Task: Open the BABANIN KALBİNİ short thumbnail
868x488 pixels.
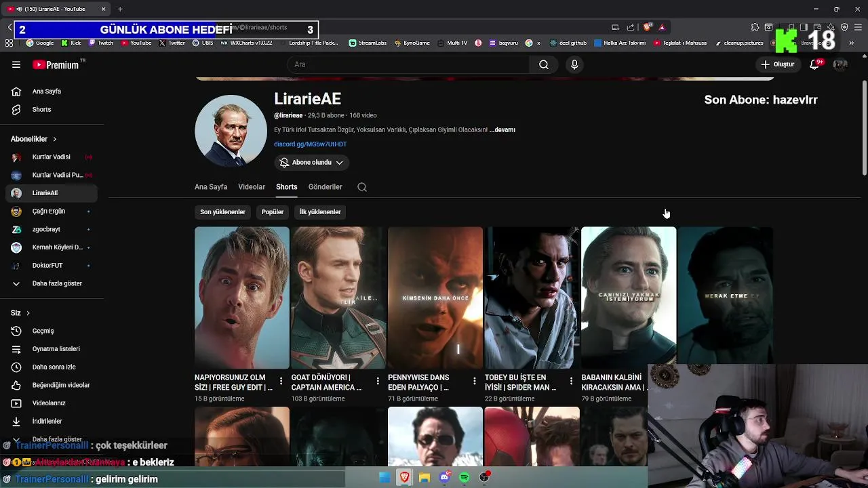Action: [x=629, y=298]
